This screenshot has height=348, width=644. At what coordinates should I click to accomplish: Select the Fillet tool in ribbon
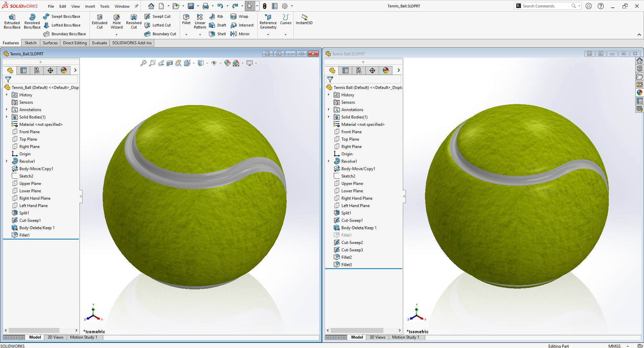(x=186, y=19)
